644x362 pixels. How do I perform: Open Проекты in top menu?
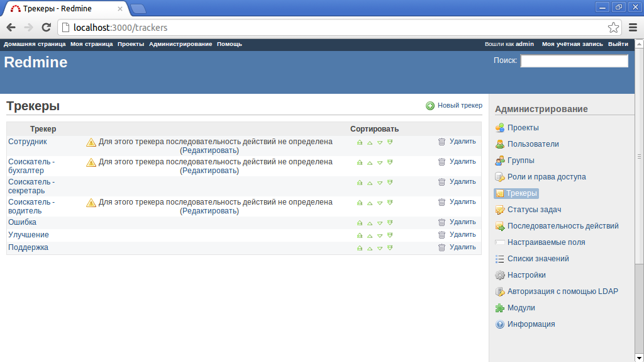click(x=131, y=44)
